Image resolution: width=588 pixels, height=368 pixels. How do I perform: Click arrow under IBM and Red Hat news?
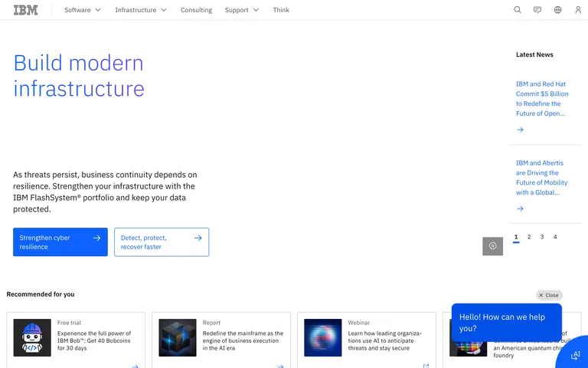[x=520, y=130]
